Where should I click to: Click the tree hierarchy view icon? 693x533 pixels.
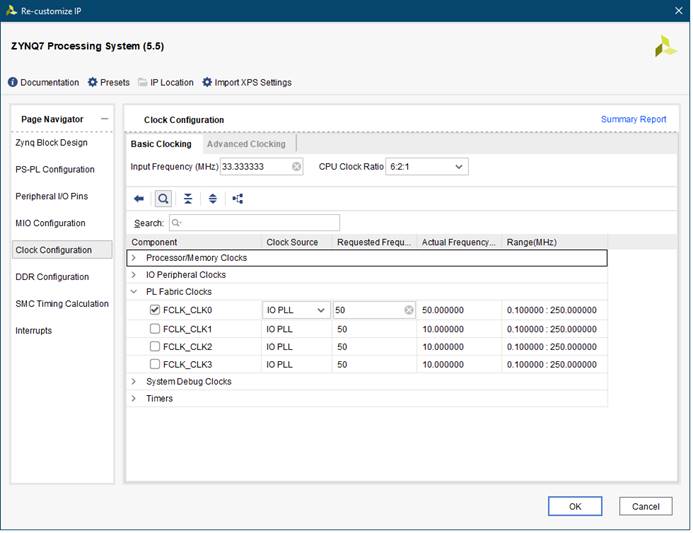click(237, 199)
